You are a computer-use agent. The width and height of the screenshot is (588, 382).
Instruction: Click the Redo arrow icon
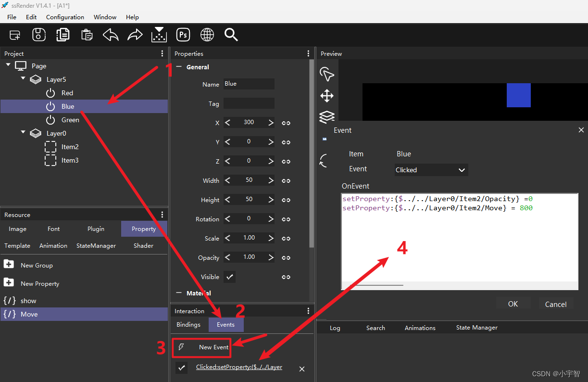(x=135, y=34)
